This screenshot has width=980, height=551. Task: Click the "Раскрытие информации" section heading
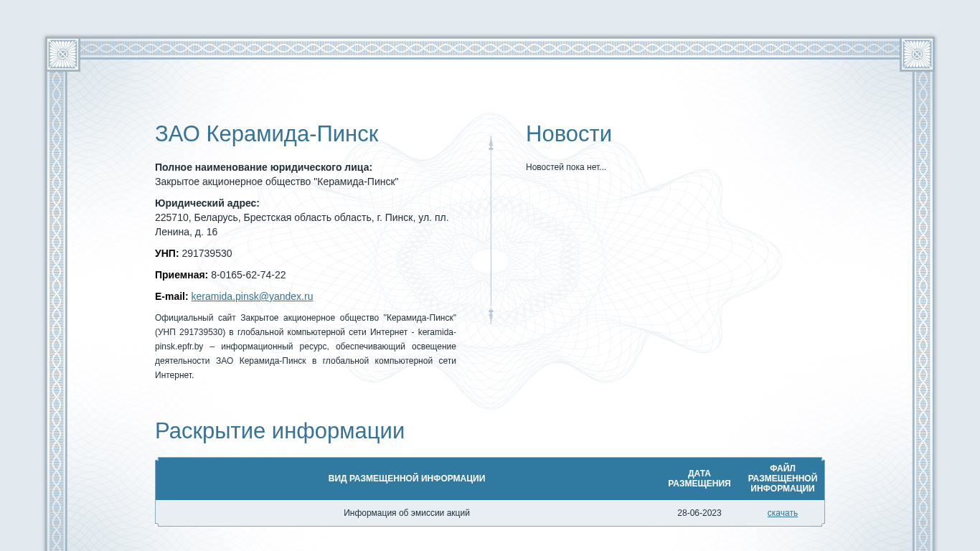pos(280,431)
